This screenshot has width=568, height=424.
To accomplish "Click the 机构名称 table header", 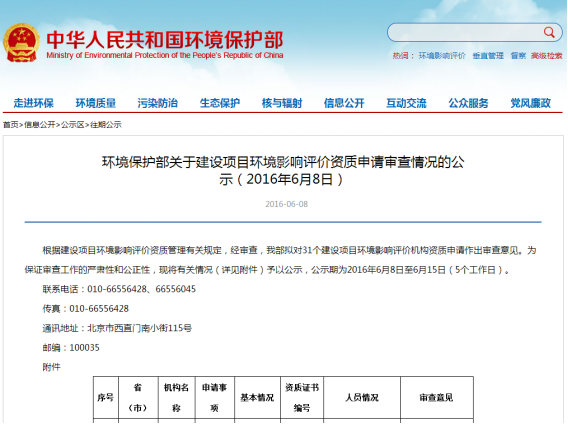I will (176, 398).
